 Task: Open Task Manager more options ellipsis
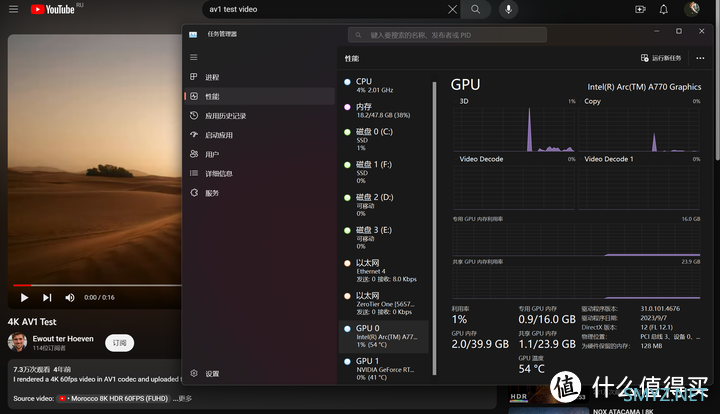click(700, 58)
